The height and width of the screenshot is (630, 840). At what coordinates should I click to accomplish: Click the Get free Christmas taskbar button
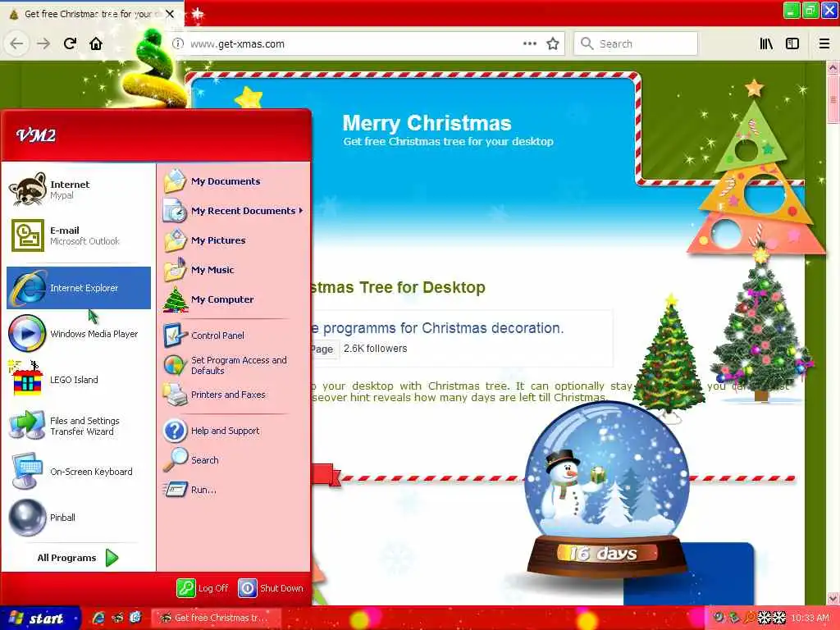pos(216,618)
